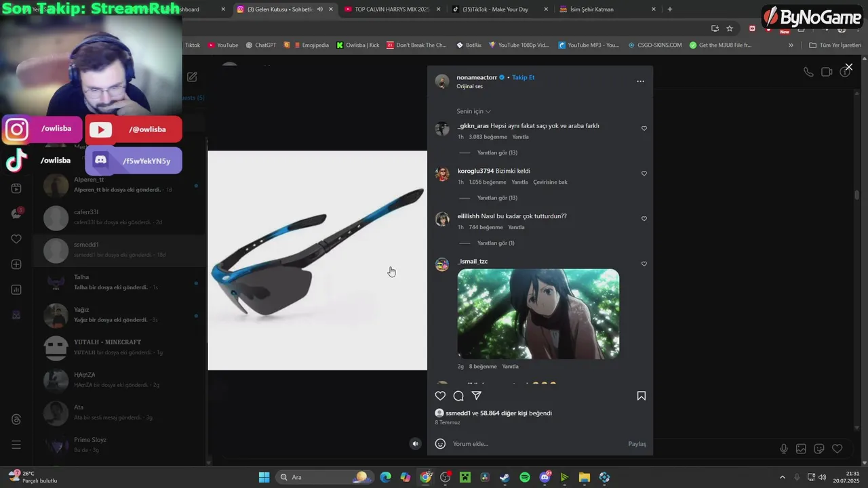The height and width of the screenshot is (488, 868).
Task: Like the comment by koroglu3794
Action: (x=644, y=174)
